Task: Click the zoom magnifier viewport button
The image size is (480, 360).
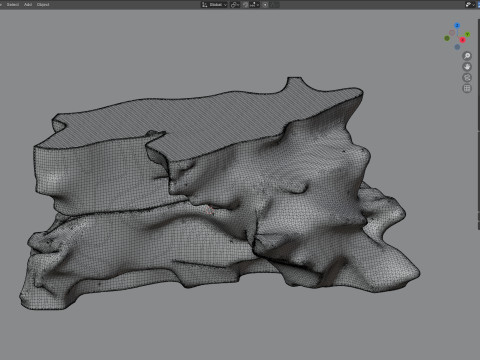Action: pos(467,56)
